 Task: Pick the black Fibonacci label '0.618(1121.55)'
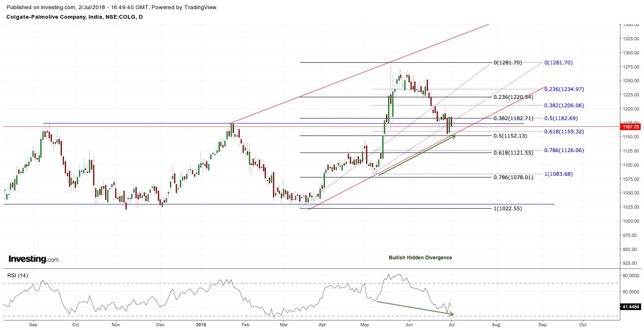pos(513,153)
